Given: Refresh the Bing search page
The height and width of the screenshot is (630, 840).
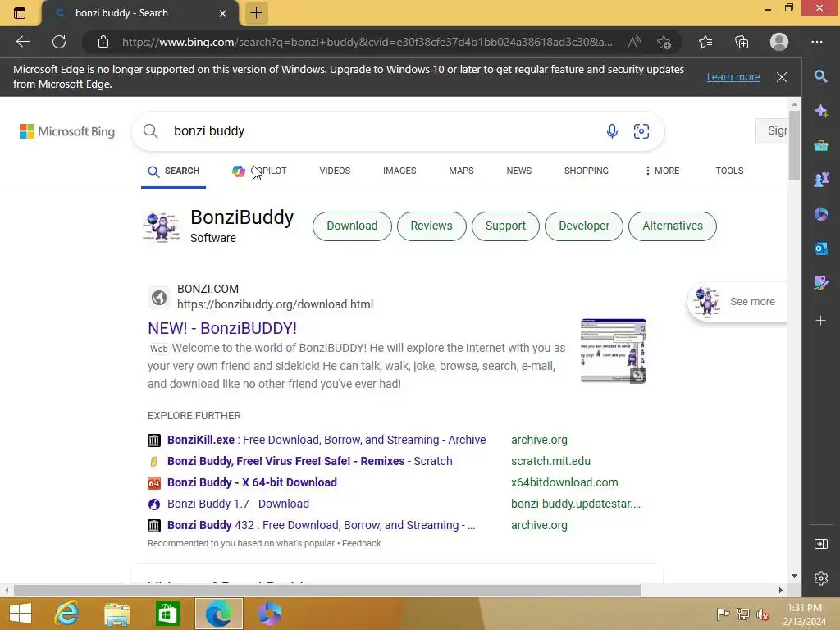Looking at the screenshot, I should [59, 42].
